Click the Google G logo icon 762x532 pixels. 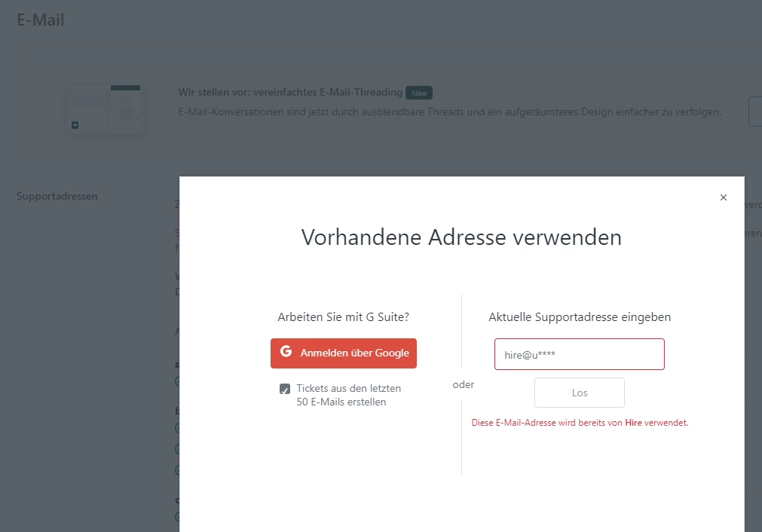pos(286,351)
